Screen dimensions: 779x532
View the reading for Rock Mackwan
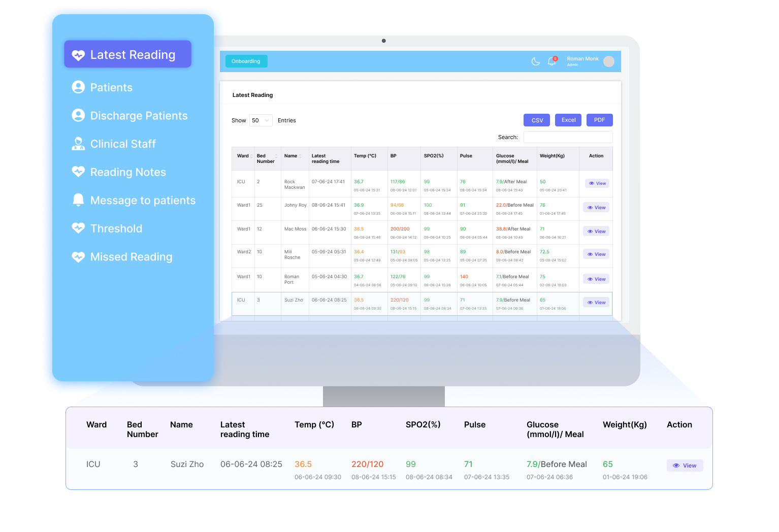pyautogui.click(x=597, y=183)
